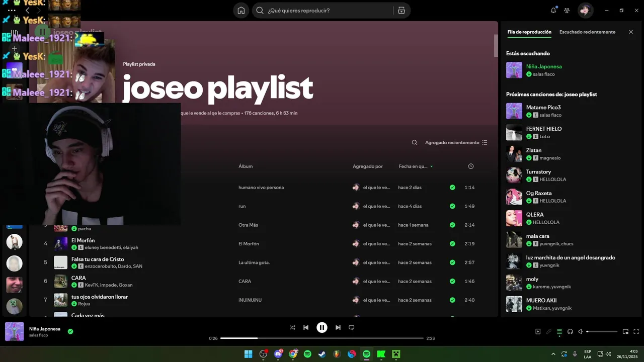Viewport: 644px width, 362px height.
Task: Open the Windows Start button
Action: (248, 354)
